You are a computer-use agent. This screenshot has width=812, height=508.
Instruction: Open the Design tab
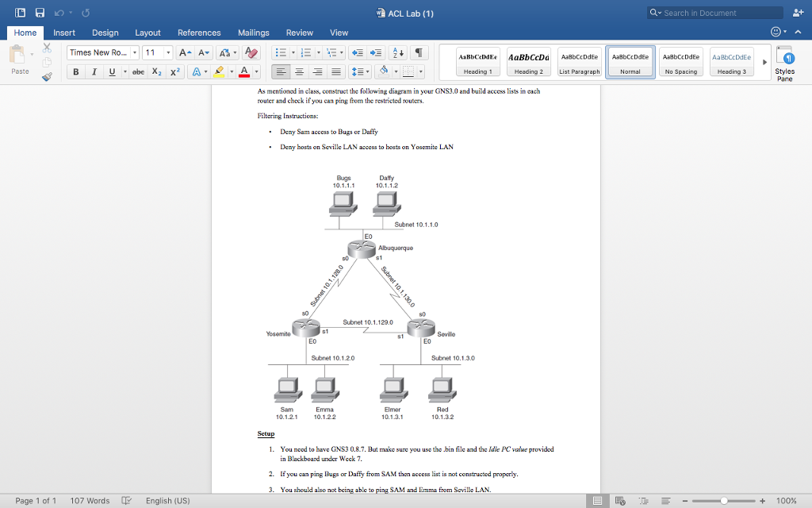105,33
